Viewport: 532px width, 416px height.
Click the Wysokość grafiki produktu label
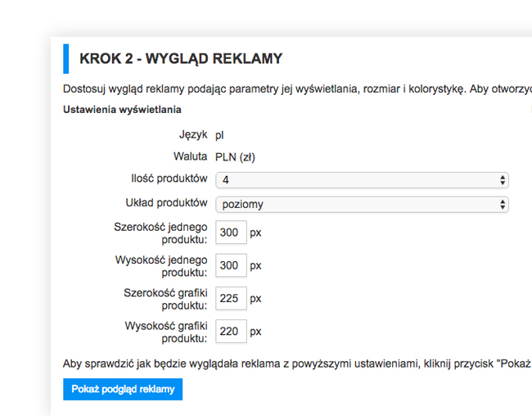point(166,332)
